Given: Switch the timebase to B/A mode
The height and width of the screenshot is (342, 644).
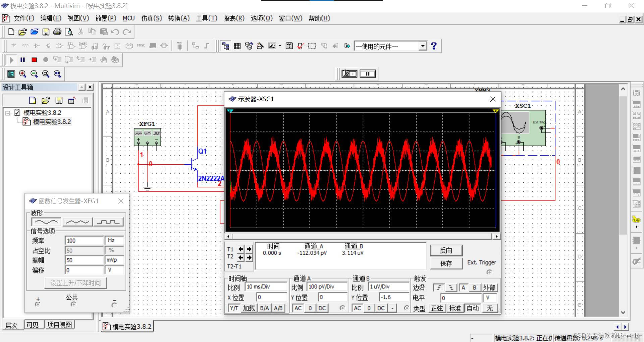Looking at the screenshot, I should click(264, 308).
